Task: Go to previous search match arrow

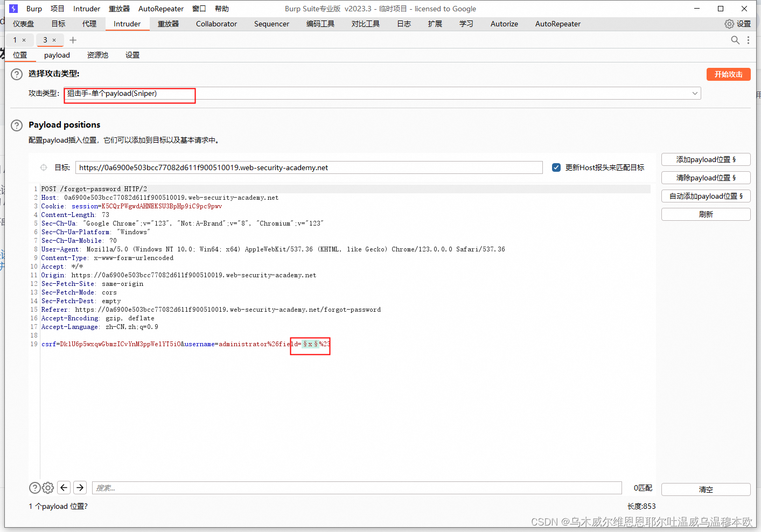Action: (x=64, y=487)
